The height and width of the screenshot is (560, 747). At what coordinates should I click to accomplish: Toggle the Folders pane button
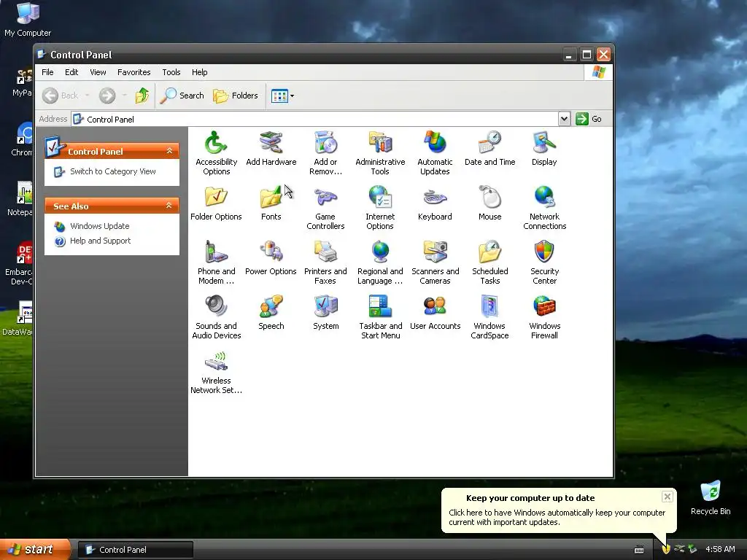point(236,96)
